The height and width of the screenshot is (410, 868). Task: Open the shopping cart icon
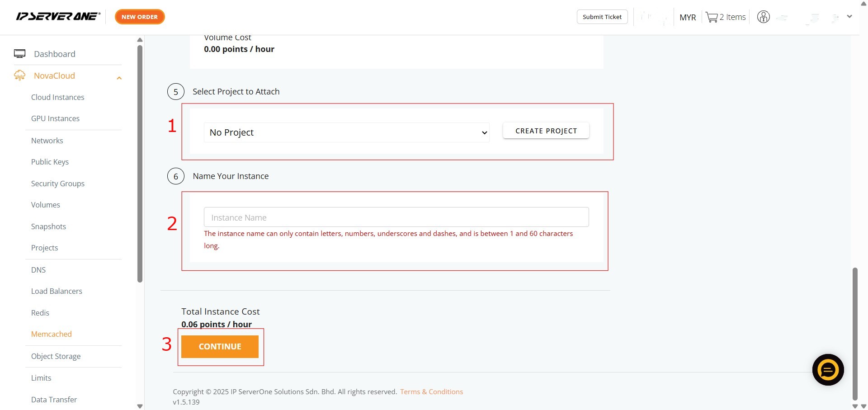click(712, 17)
